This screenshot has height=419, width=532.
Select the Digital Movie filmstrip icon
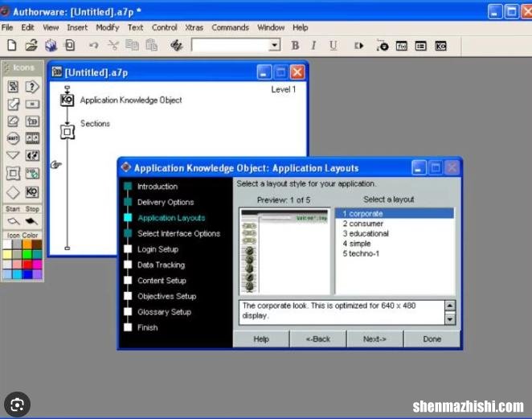point(32,138)
